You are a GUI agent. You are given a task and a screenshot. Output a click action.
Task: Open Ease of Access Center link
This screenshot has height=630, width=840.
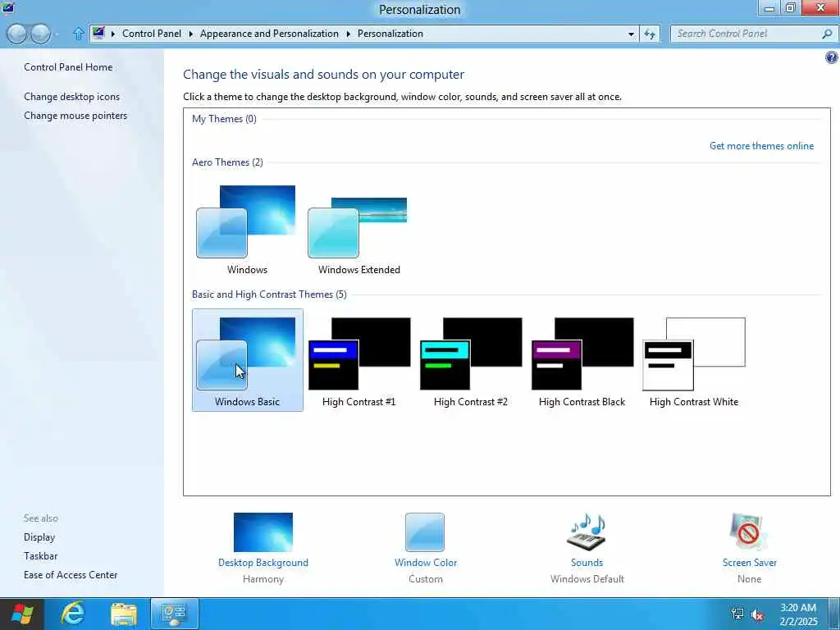click(71, 575)
